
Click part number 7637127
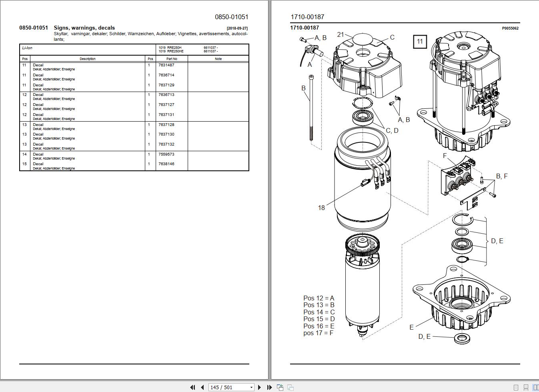166,105
